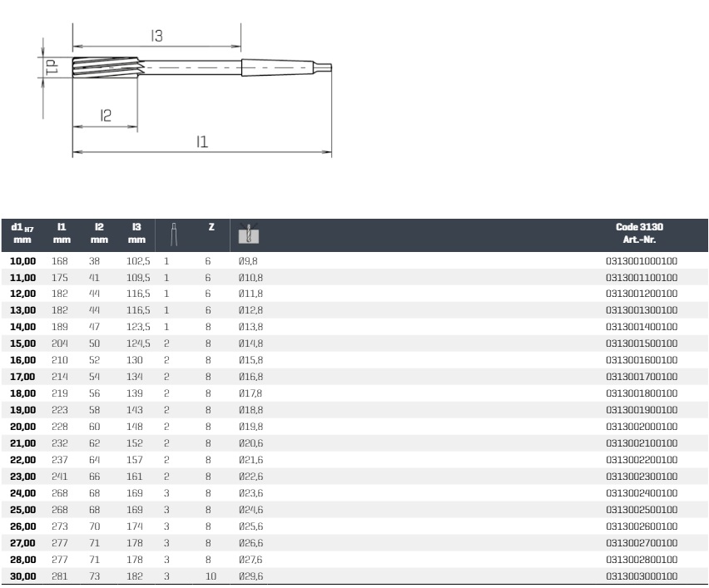
Task: Click the d1 diameter label in the drawing
Action: click(52, 67)
